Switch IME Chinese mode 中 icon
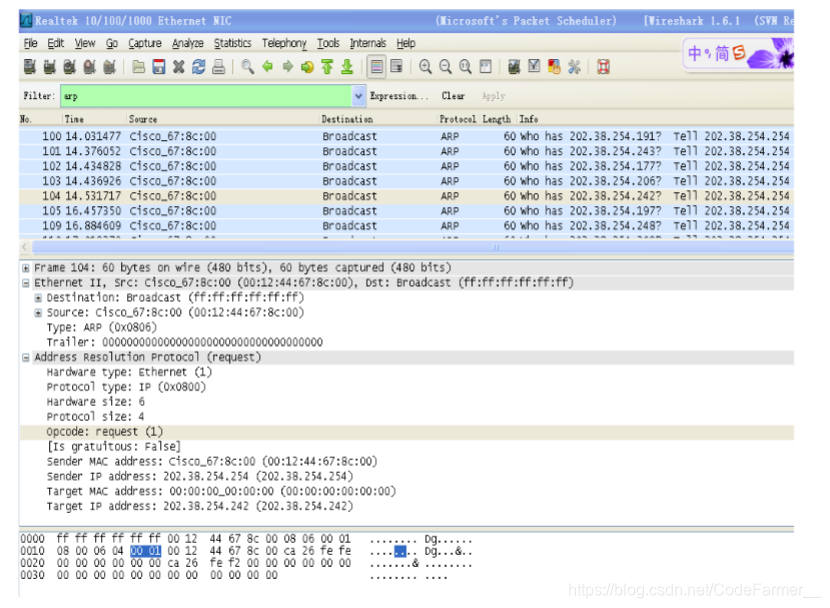 pos(694,53)
